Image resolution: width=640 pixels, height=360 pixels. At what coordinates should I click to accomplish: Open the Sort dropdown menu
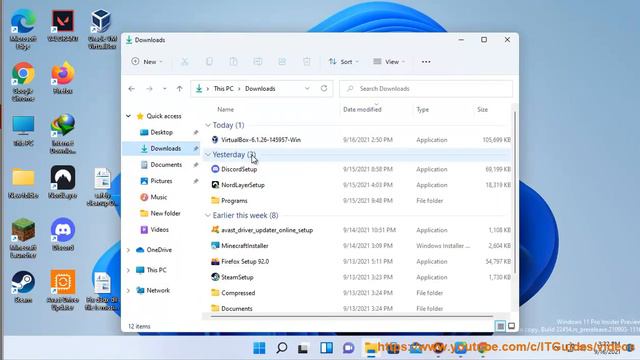click(344, 62)
